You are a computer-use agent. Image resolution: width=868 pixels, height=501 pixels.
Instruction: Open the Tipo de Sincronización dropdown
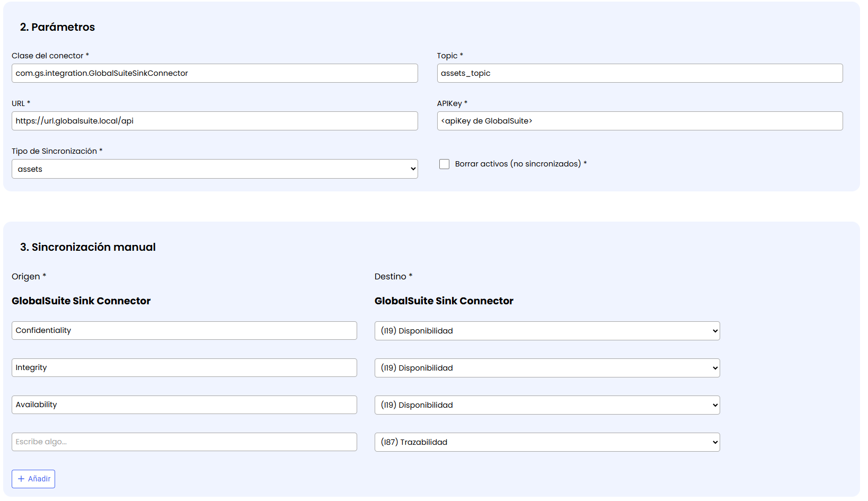tap(215, 169)
